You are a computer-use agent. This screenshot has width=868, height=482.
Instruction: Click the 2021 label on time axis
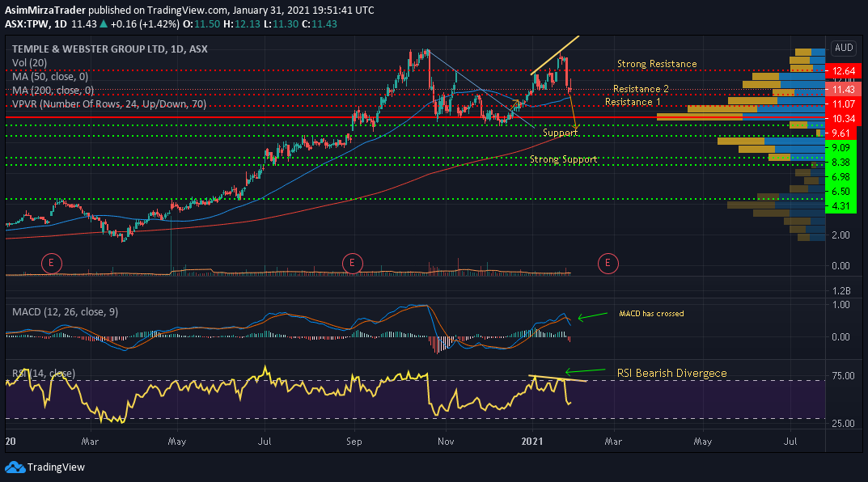pyautogui.click(x=532, y=442)
